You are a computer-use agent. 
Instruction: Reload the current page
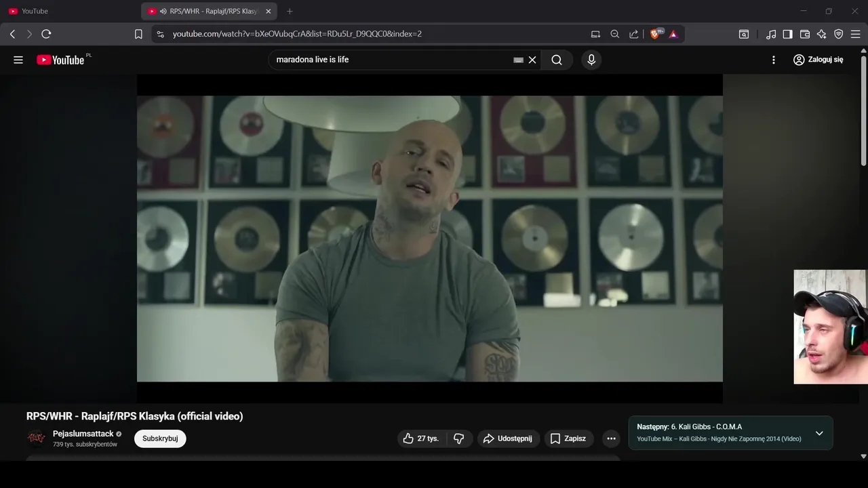46,34
